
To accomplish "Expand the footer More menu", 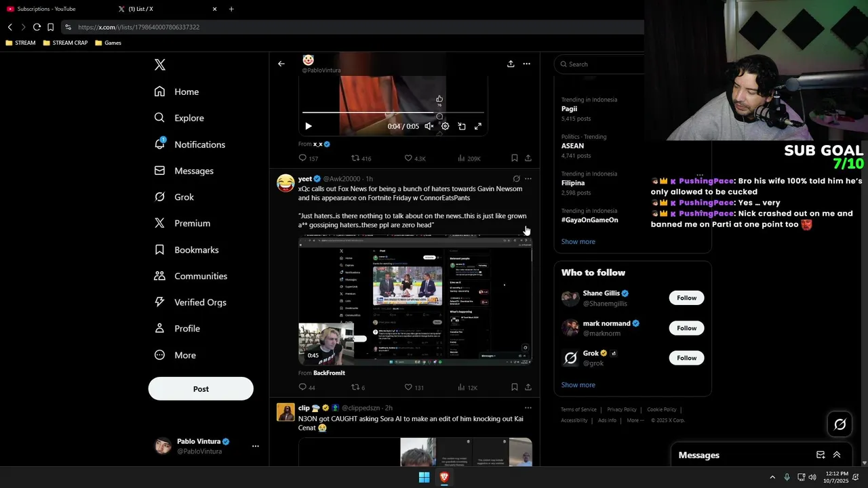I will (635, 420).
